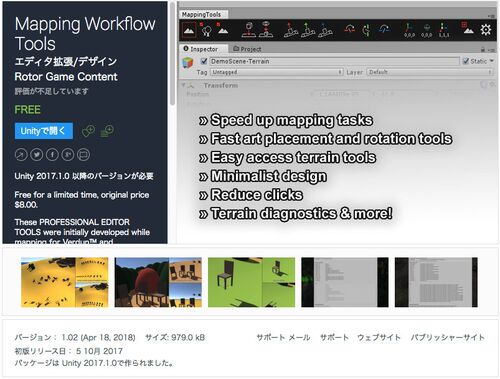
Task: Collapse the Transform component
Action: click(x=183, y=85)
